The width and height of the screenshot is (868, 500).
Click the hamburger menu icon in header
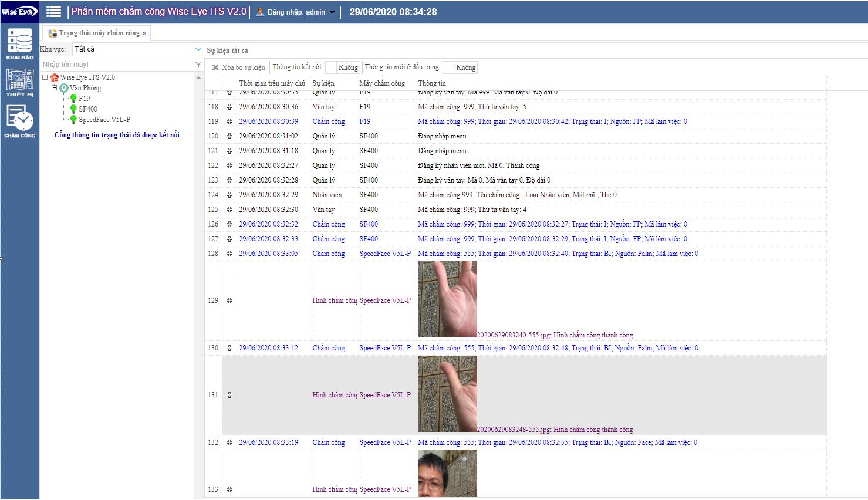coord(53,12)
